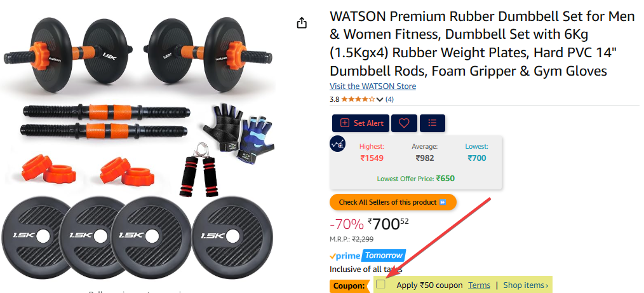
Task: Click the price tracker graph icon
Action: tap(338, 144)
